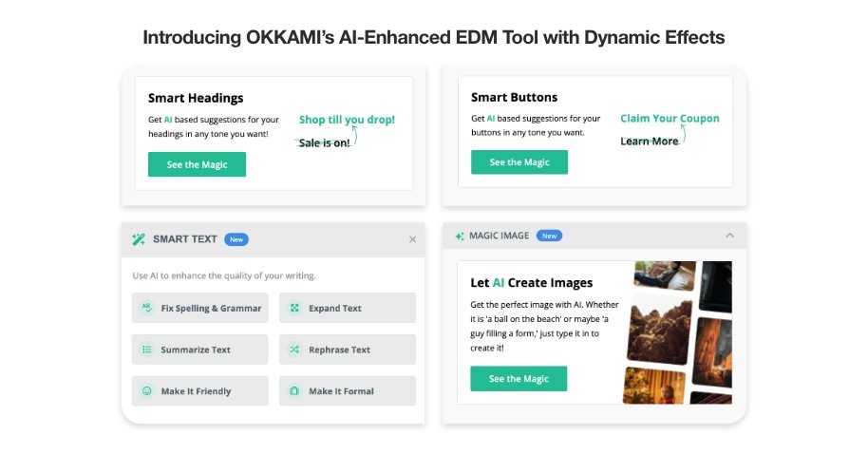Click the Smart Buttons title

coord(515,98)
